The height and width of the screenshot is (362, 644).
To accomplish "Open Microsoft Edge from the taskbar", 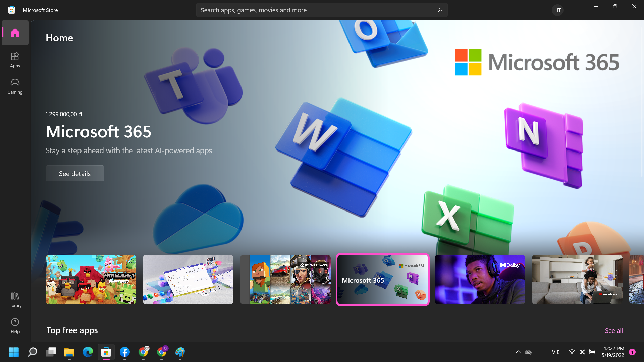I will pyautogui.click(x=88, y=352).
